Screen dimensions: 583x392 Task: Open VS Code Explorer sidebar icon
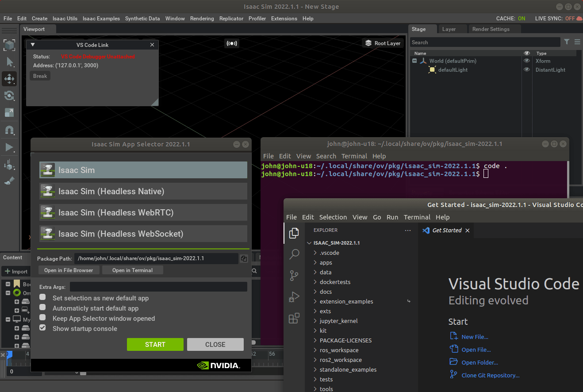[294, 233]
